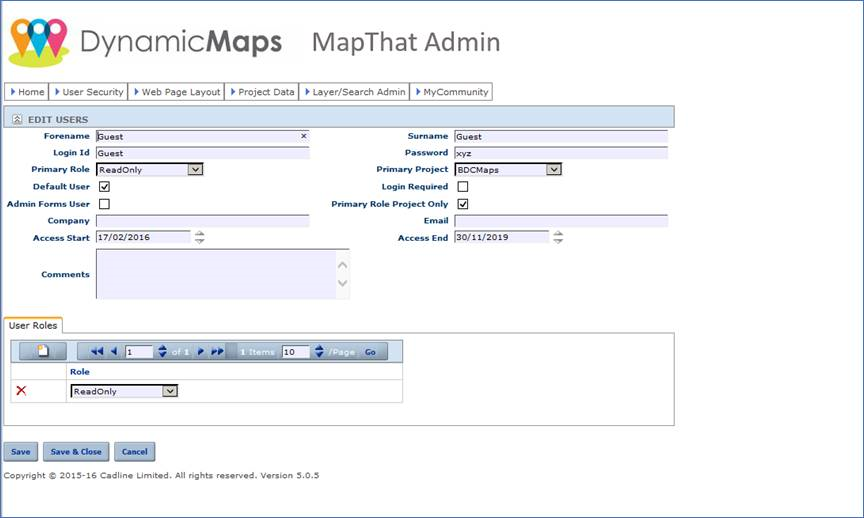864x518 pixels.
Task: Click the EDIT USERS heading text
Action: [x=58, y=120]
